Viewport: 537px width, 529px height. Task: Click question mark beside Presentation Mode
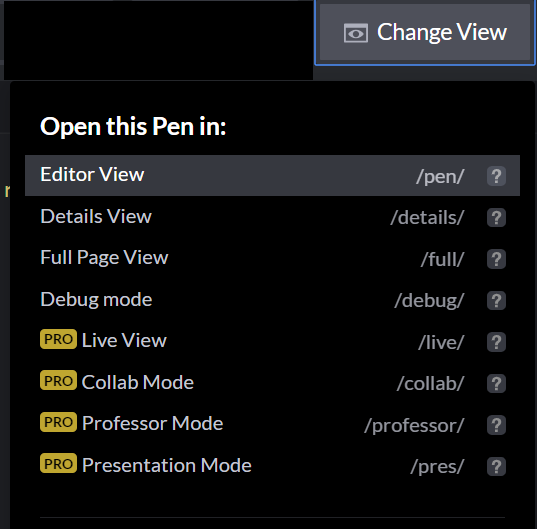point(496,467)
